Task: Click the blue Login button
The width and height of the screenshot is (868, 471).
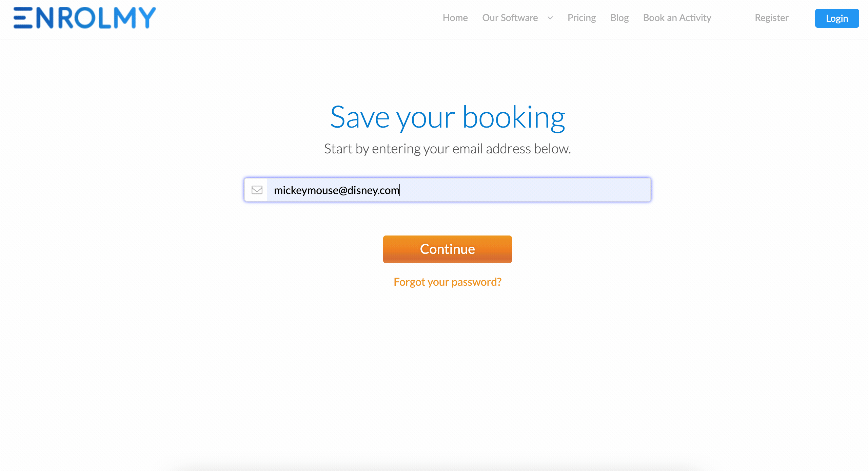Action: [837, 18]
